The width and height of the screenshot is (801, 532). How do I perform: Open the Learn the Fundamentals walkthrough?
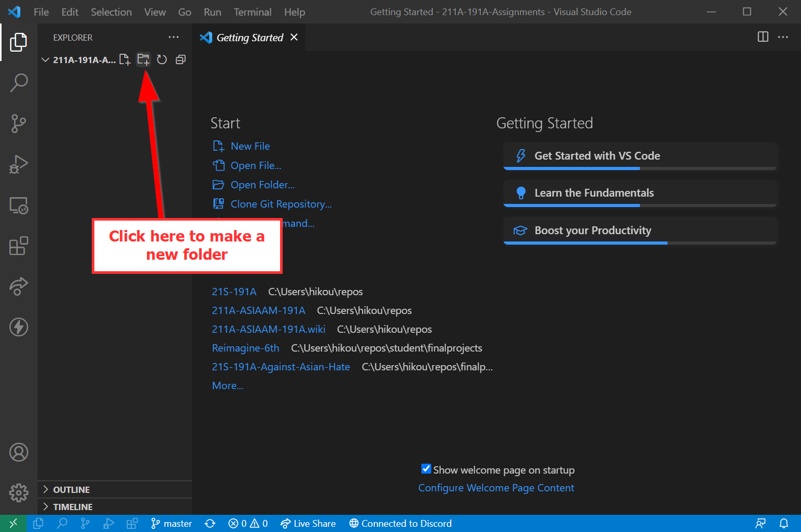pos(593,193)
